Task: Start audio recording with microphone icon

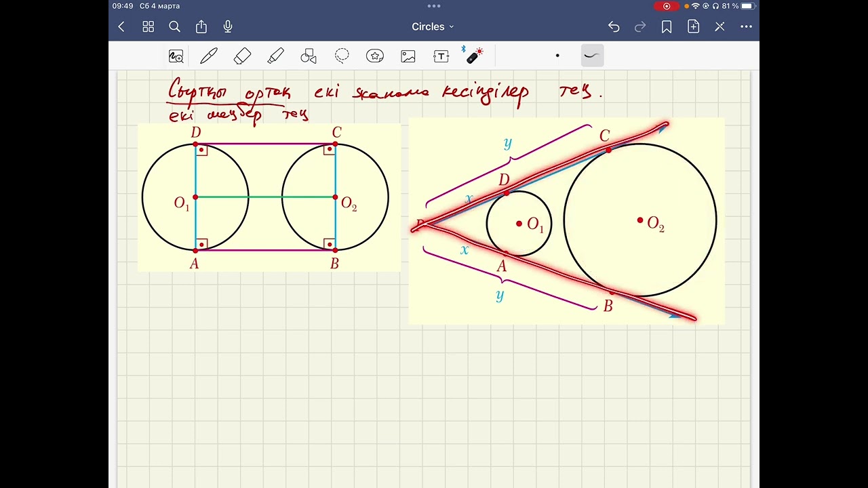Action: (228, 26)
